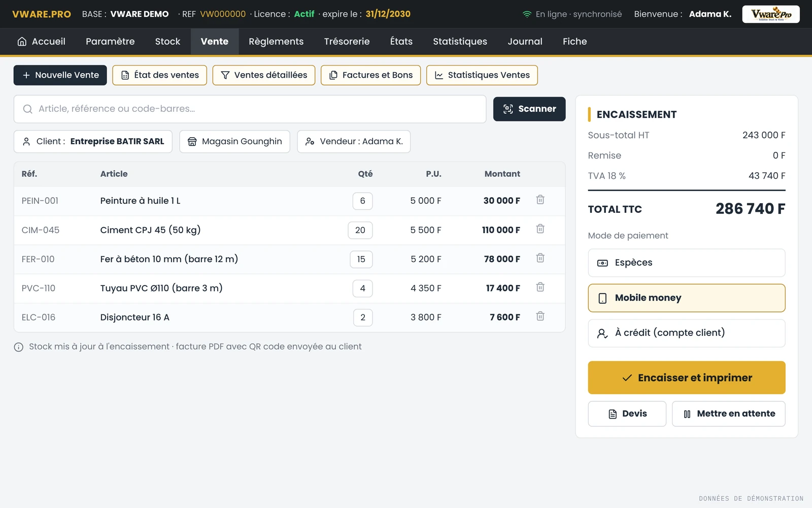Open the Stock menu

[167, 42]
